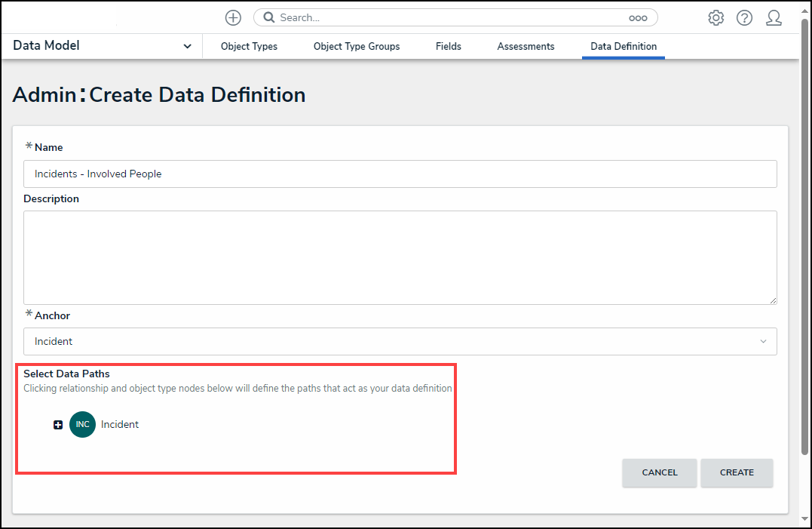812x529 pixels.
Task: Open the help question mark icon
Action: pos(744,18)
